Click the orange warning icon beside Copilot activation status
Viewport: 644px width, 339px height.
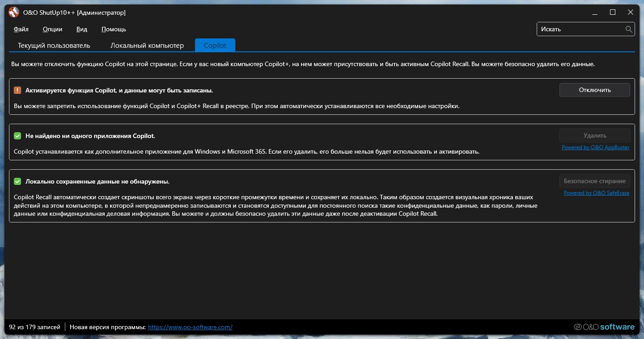click(x=17, y=90)
